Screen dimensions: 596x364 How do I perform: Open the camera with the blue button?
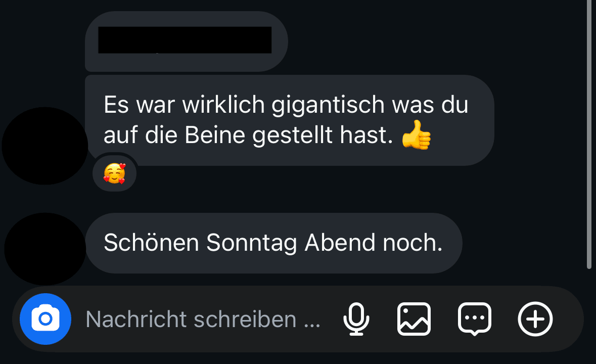(x=45, y=319)
